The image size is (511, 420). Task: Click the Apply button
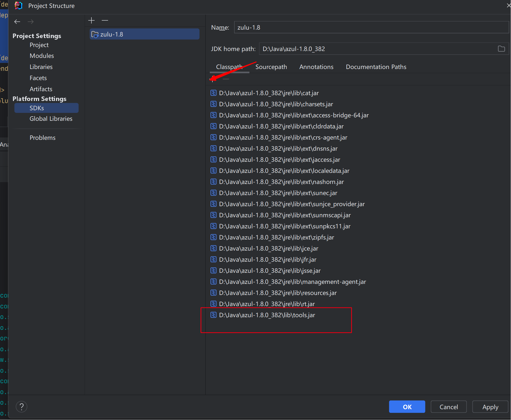[x=490, y=407]
